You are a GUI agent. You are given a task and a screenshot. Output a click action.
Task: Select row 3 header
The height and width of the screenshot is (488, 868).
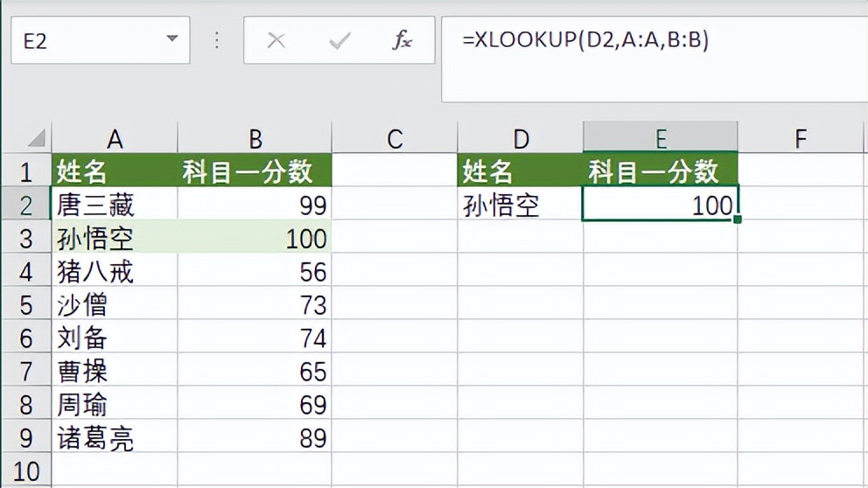tap(26, 237)
